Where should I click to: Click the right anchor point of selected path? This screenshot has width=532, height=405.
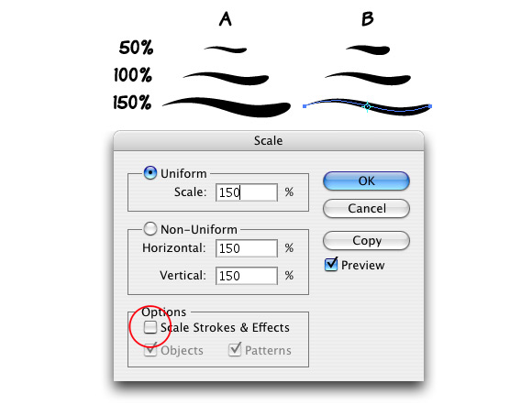pos(430,106)
